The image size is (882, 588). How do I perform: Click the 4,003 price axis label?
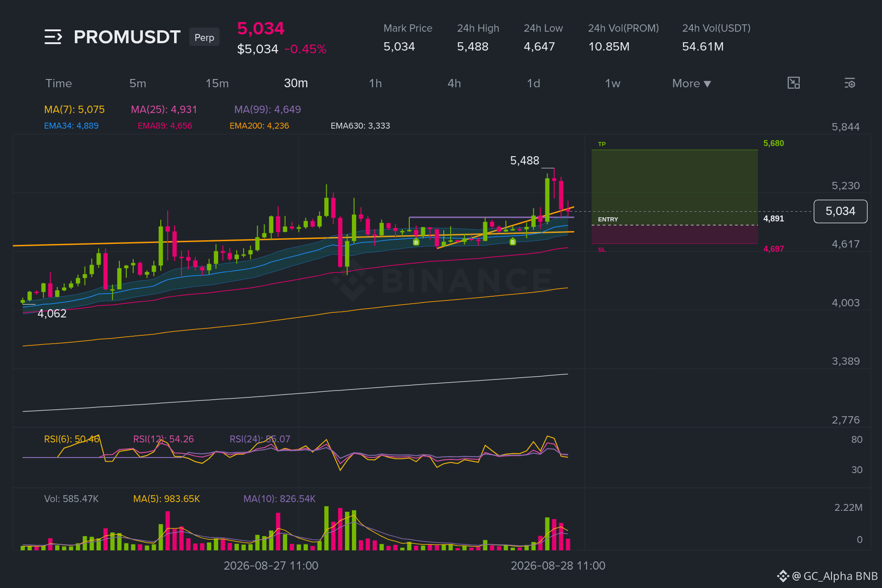846,303
